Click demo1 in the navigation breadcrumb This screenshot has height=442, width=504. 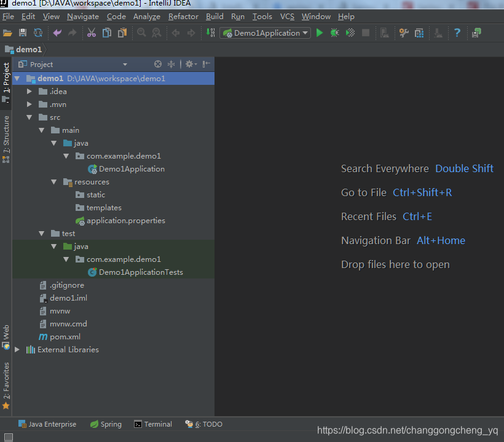tap(23, 50)
